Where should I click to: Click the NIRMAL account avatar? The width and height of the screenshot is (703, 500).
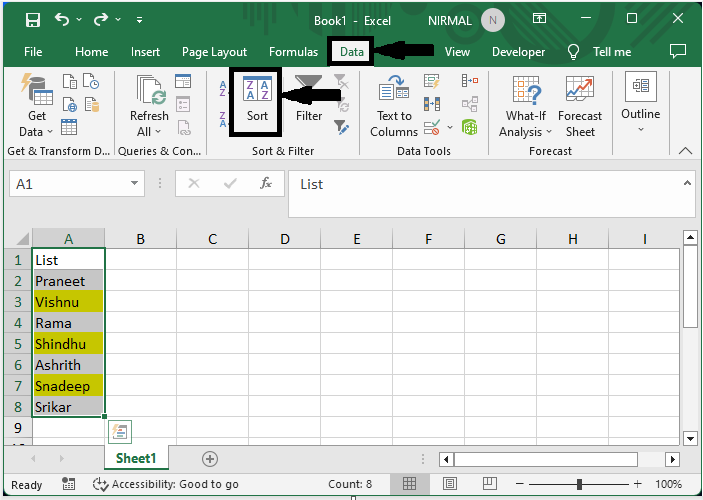coord(493,20)
